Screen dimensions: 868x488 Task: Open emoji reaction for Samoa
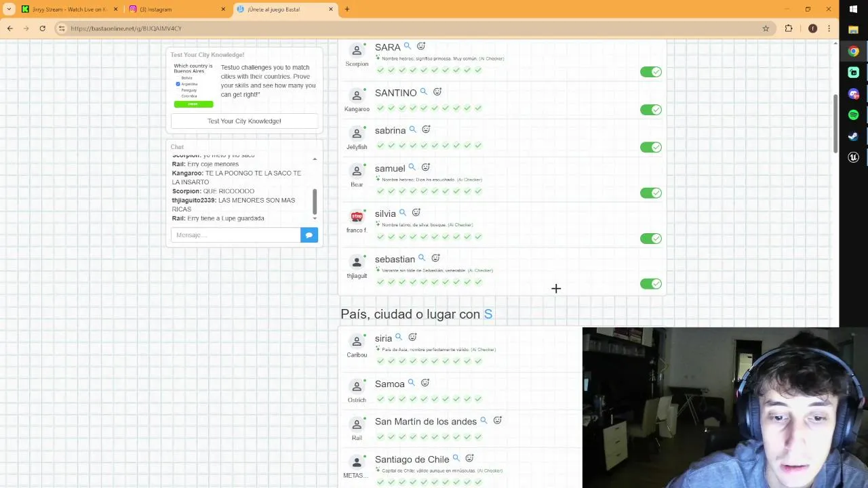click(x=425, y=383)
